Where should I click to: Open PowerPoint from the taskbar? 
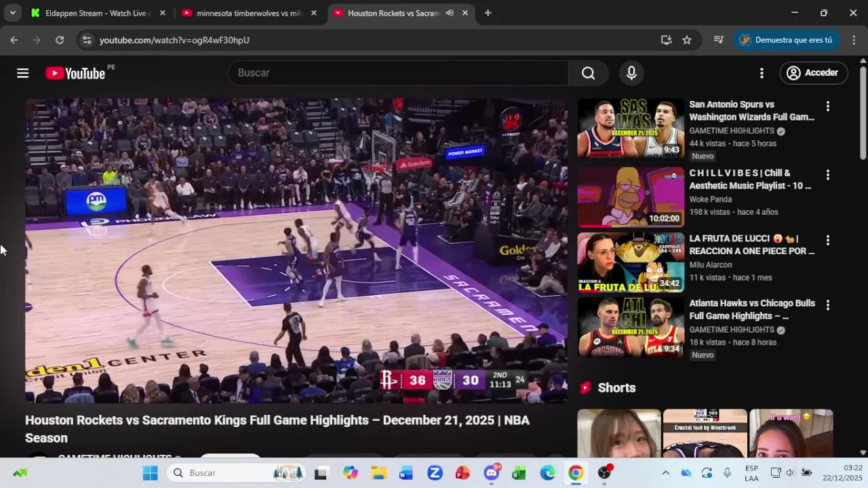463,473
